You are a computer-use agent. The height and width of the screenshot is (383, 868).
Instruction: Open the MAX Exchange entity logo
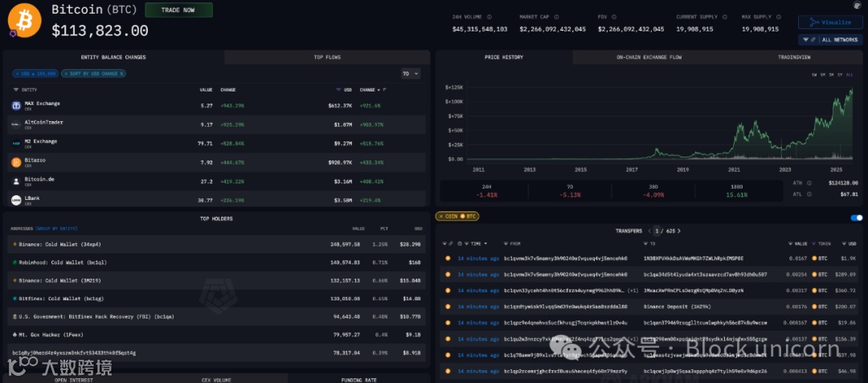[16, 105]
